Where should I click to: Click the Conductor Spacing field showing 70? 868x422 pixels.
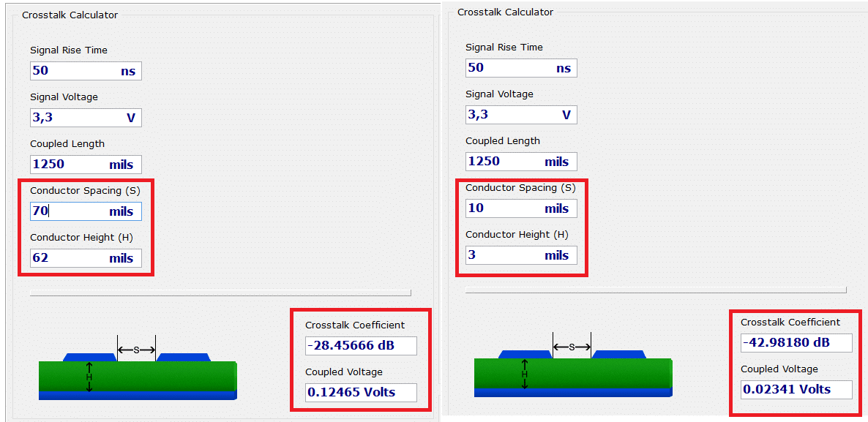pyautogui.click(x=85, y=211)
